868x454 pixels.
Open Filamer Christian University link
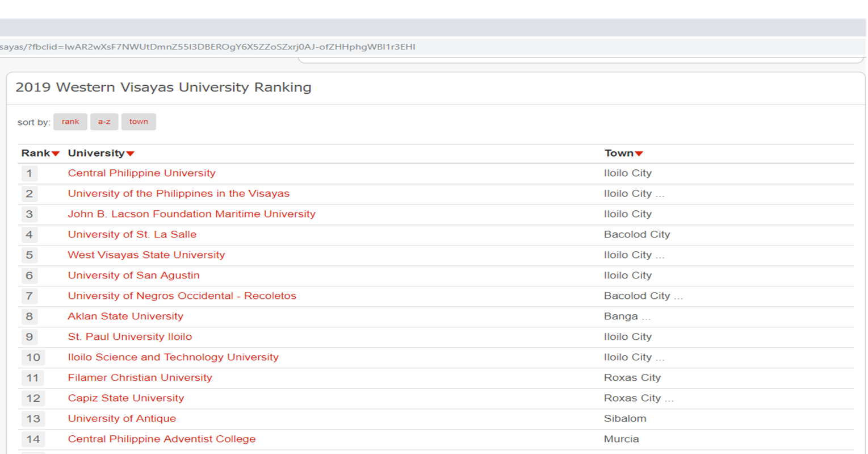tap(140, 378)
